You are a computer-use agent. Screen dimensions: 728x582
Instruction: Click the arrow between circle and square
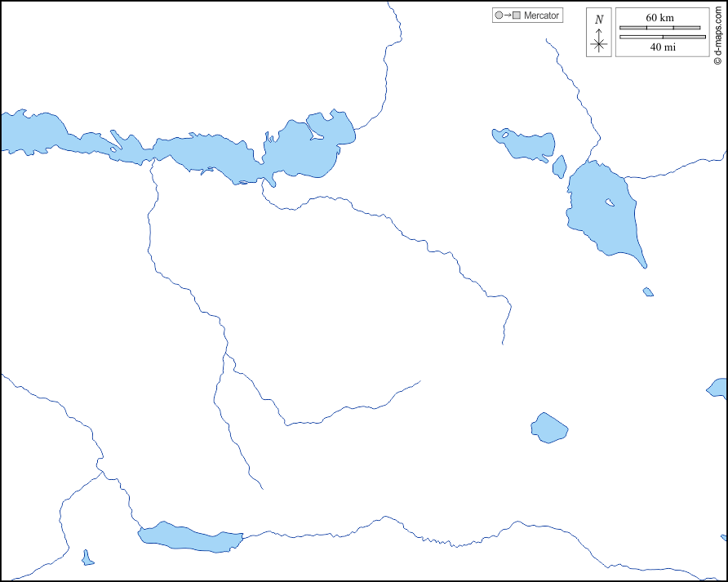(507, 16)
